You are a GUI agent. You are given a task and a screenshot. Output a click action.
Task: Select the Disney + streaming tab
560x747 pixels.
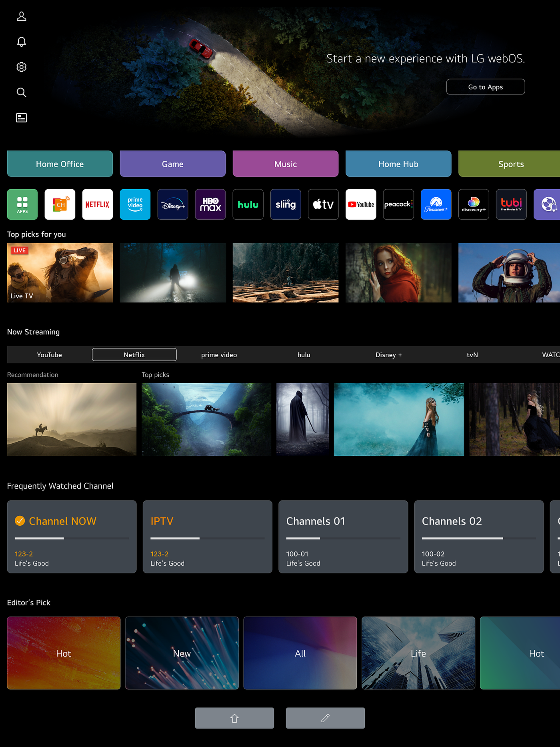pos(388,355)
